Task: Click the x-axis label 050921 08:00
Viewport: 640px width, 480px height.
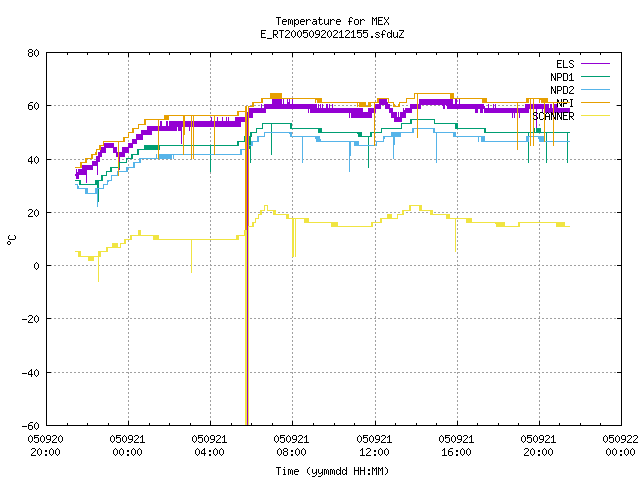Action: point(291,445)
